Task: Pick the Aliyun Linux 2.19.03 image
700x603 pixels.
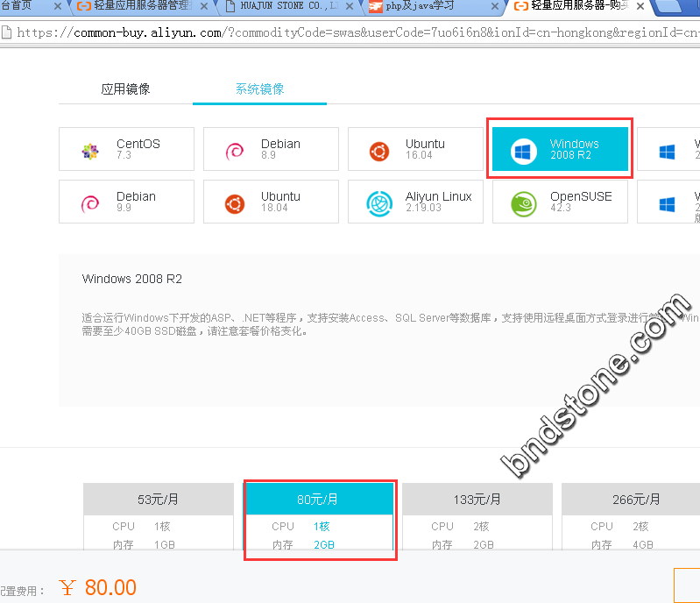Action: coord(415,202)
